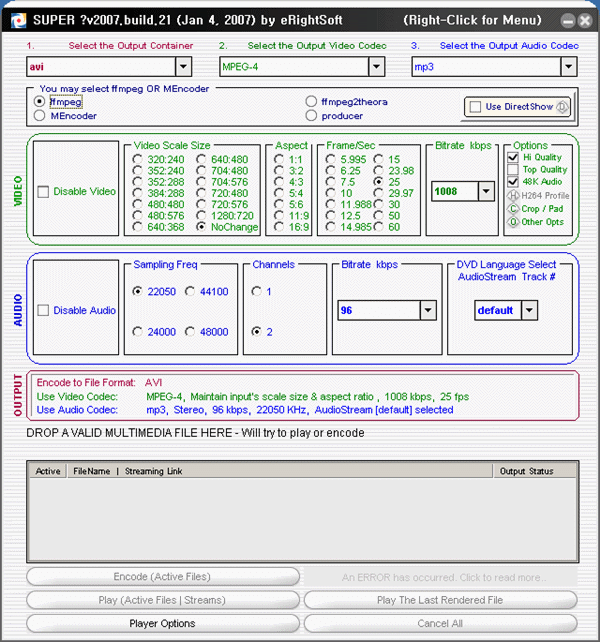Click Play The Last Rendered File
Screen dimensions: 600x642
(441, 600)
